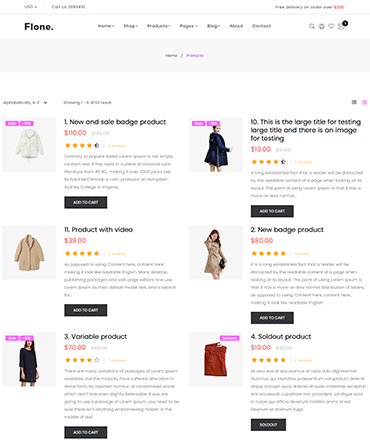Switch to list view layout icon
Image resolution: width=370 pixels, height=440 pixels.
364,102
